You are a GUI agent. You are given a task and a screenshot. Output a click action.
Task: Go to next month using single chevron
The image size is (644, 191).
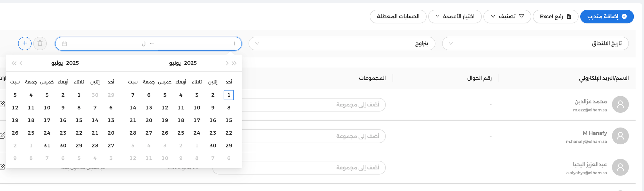(21, 63)
